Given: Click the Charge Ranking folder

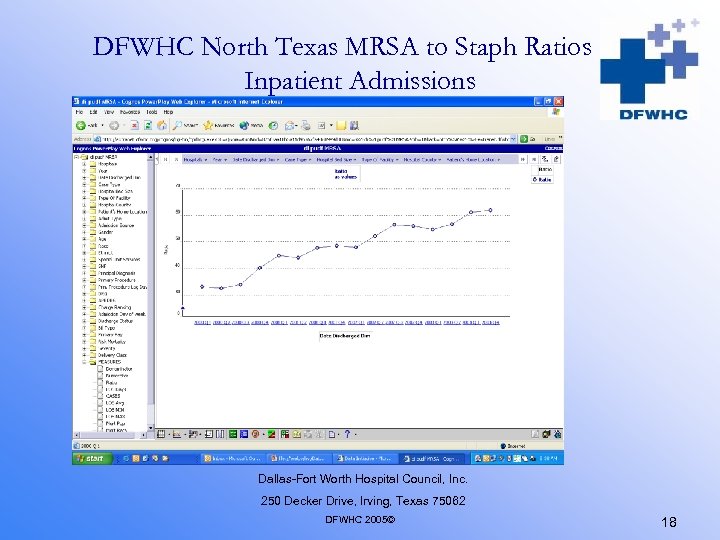Looking at the screenshot, I should coord(115,307).
